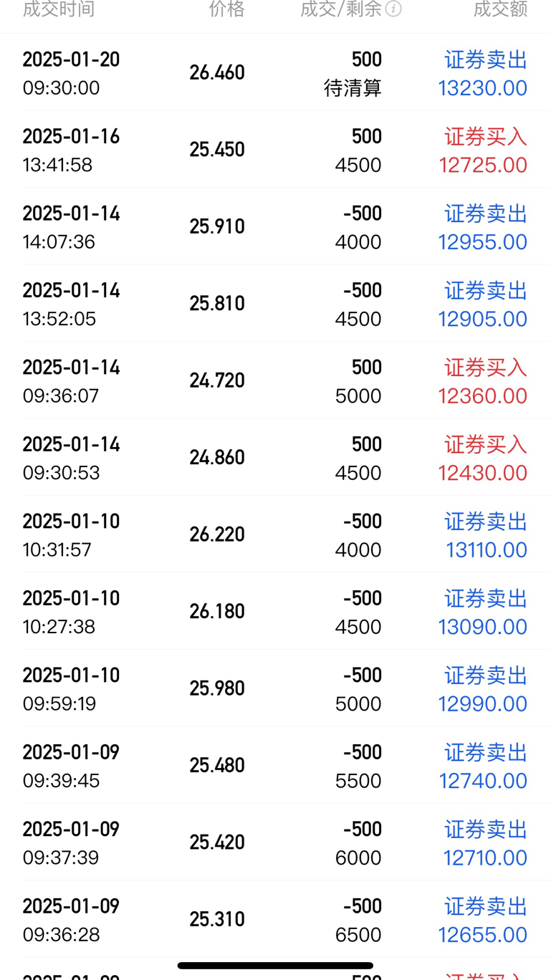The width and height of the screenshot is (551, 980).
Task: Click the 13230.00 sell amount
Action: coord(482,88)
